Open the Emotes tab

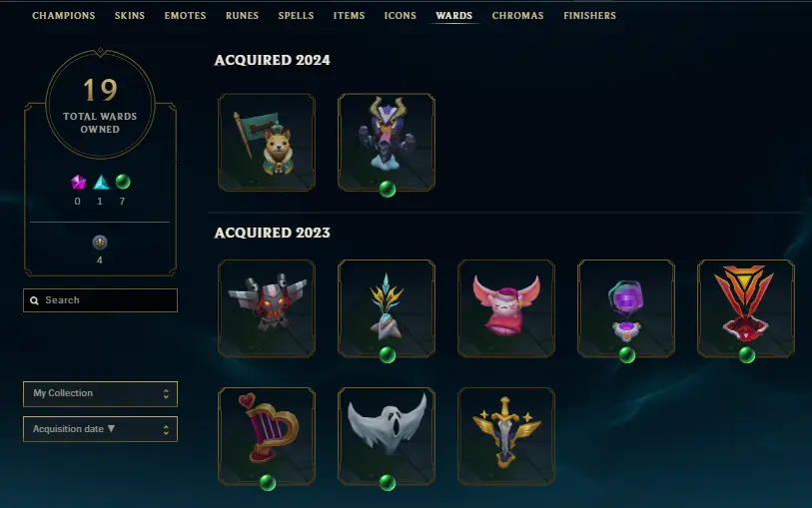(186, 16)
